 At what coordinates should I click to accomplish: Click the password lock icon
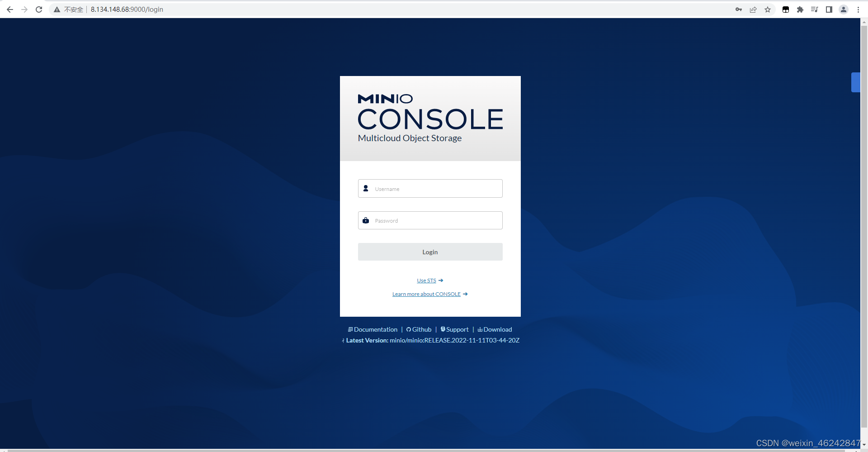point(366,220)
